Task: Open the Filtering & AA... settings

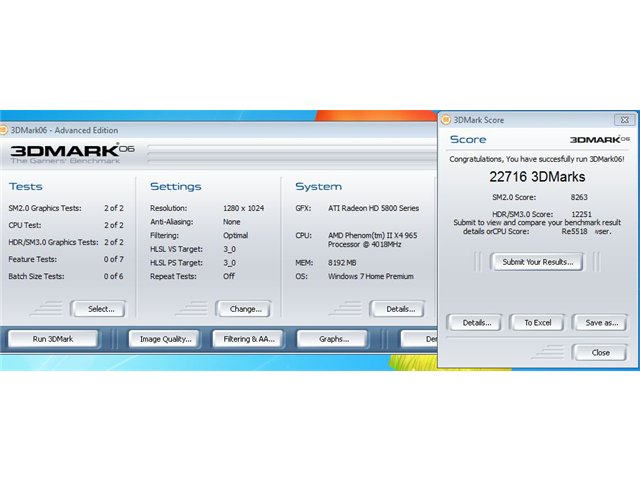Action: [248, 339]
